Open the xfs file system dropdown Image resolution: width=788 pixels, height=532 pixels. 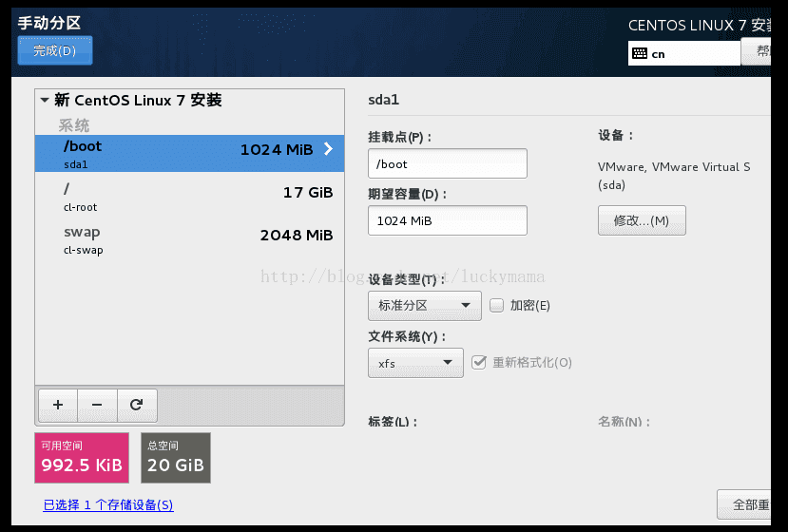[415, 363]
